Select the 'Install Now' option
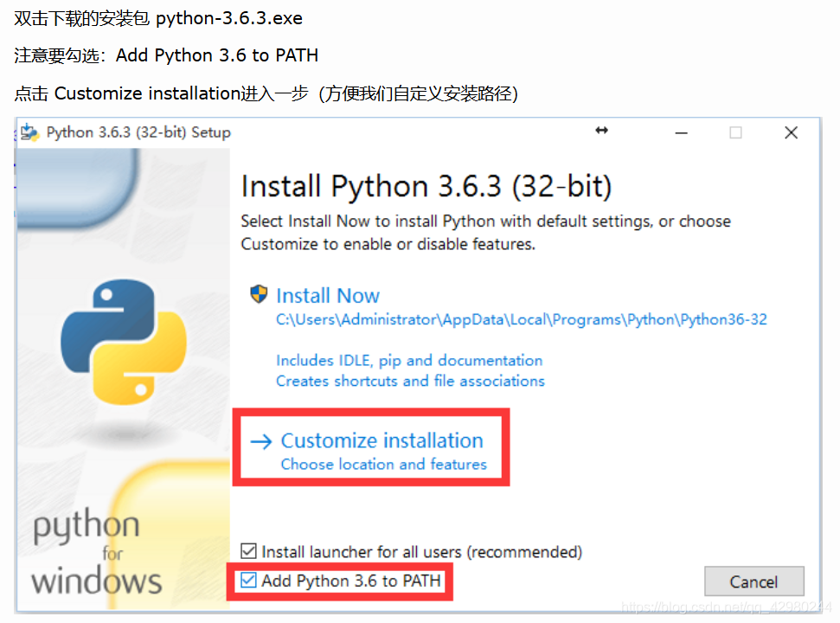 click(328, 295)
